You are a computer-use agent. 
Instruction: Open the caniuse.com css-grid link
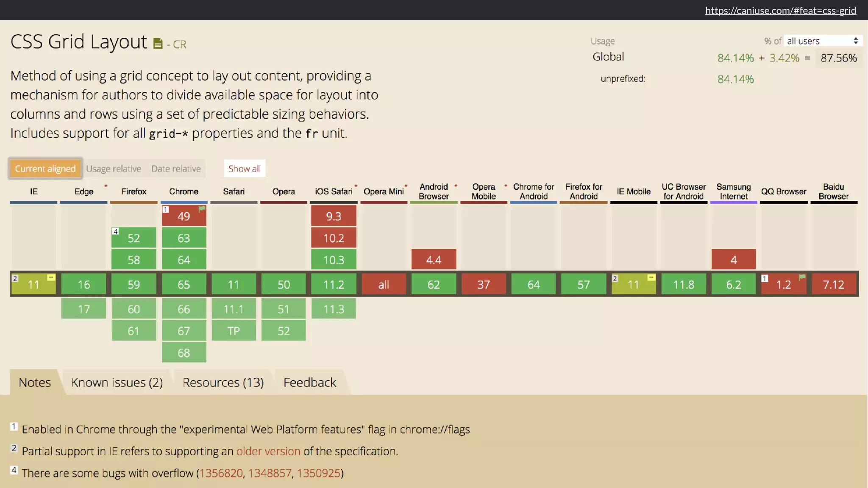coord(780,10)
